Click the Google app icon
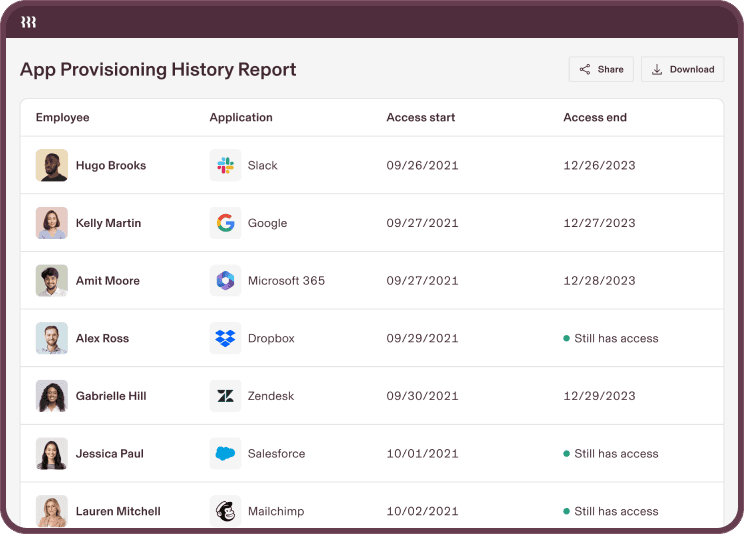 coord(226,223)
